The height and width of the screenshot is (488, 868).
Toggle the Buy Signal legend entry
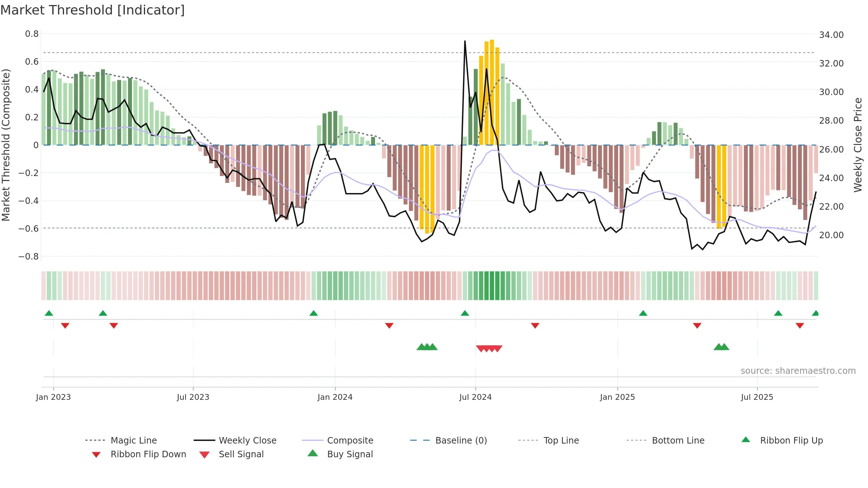(340, 454)
